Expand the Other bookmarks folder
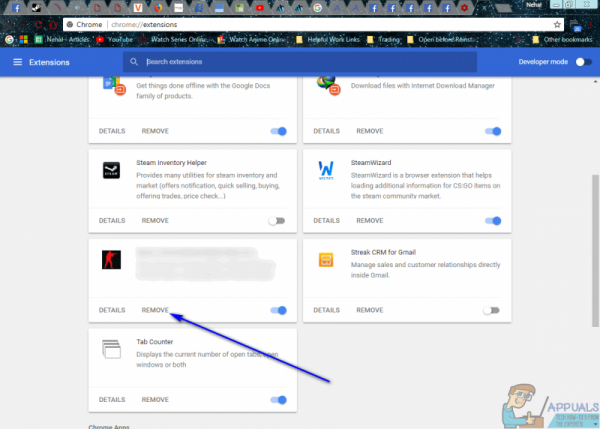This screenshot has width=600, height=429. pos(562,39)
